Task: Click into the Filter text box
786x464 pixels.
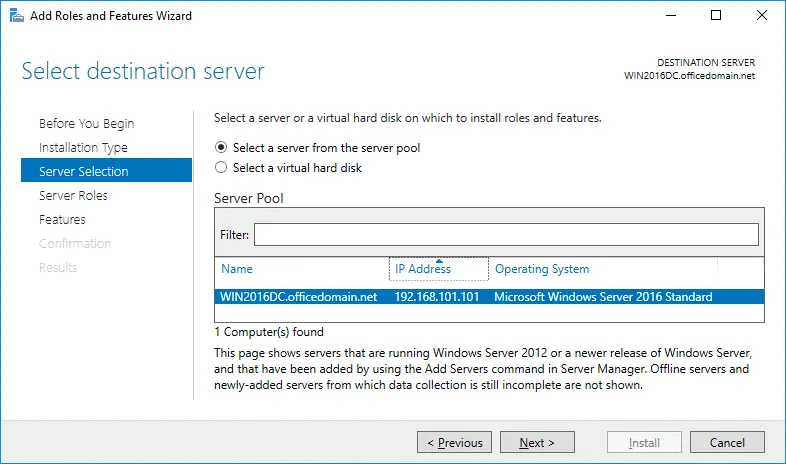Action: [506, 234]
